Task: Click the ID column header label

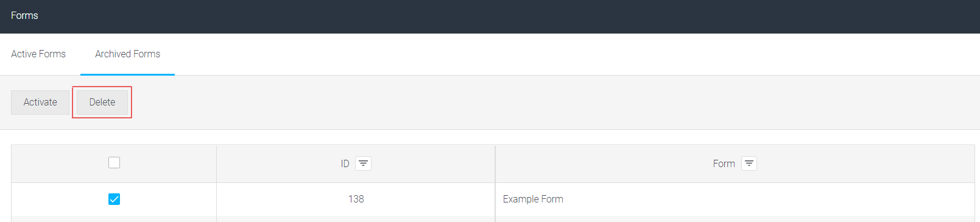Action: [x=345, y=163]
